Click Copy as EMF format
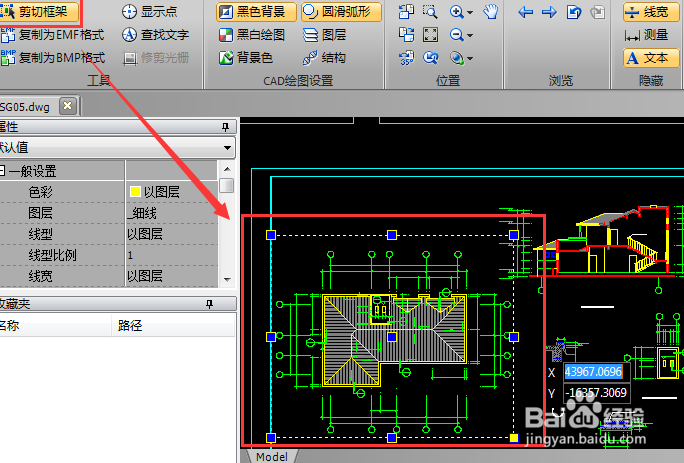The image size is (684, 463). pyautogui.click(x=52, y=34)
